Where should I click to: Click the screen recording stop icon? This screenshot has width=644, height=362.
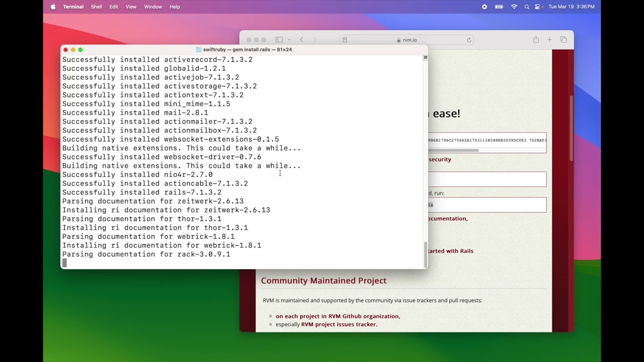click(485, 7)
